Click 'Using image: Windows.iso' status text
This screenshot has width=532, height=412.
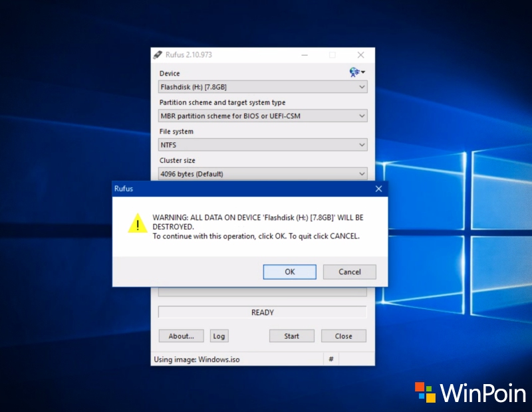[x=196, y=360]
